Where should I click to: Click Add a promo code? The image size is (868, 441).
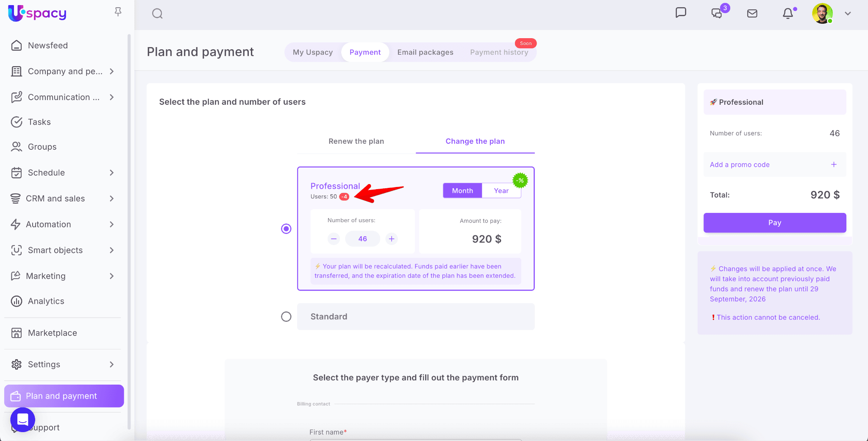point(740,165)
